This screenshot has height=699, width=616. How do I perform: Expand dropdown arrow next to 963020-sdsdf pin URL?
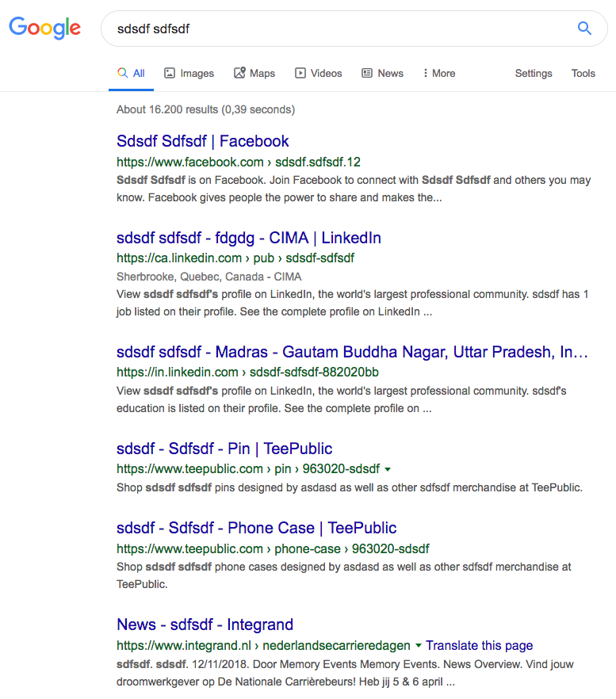388,469
